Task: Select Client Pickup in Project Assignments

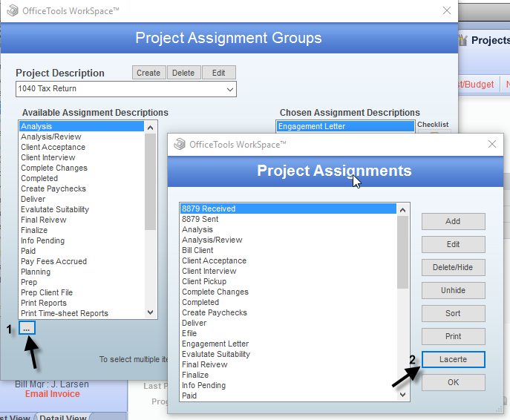Action: (289, 281)
